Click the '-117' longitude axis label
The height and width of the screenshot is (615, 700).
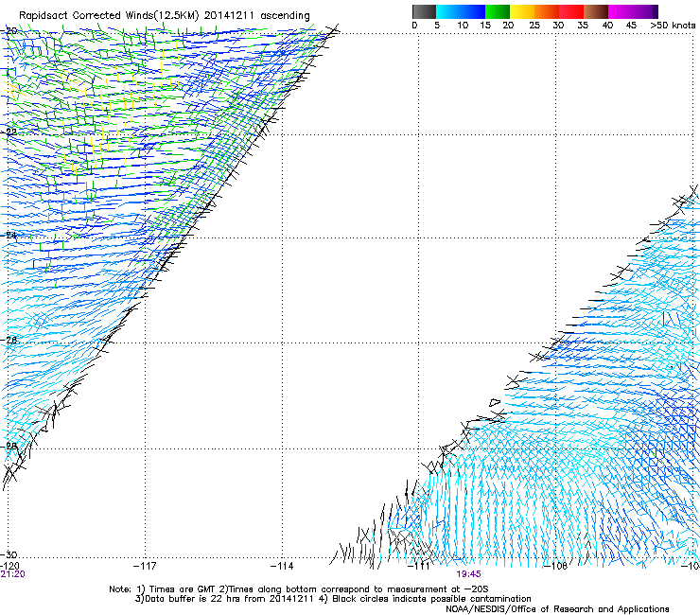[145, 566]
